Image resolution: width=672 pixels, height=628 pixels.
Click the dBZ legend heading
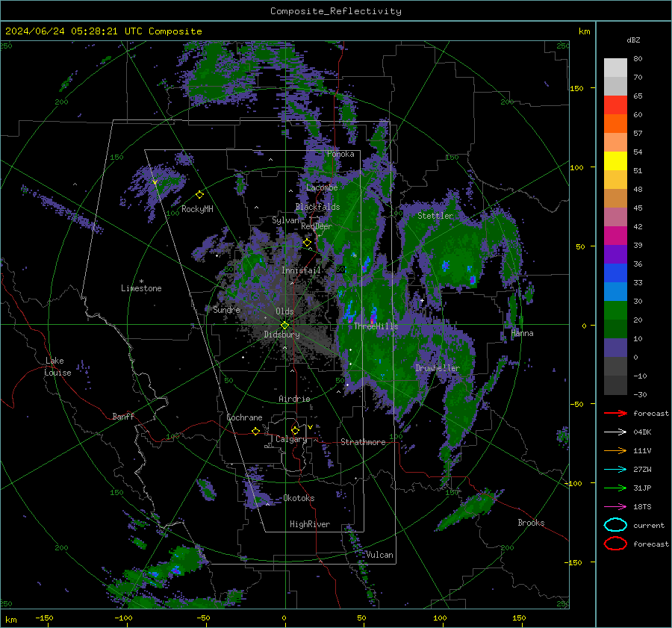click(x=633, y=40)
